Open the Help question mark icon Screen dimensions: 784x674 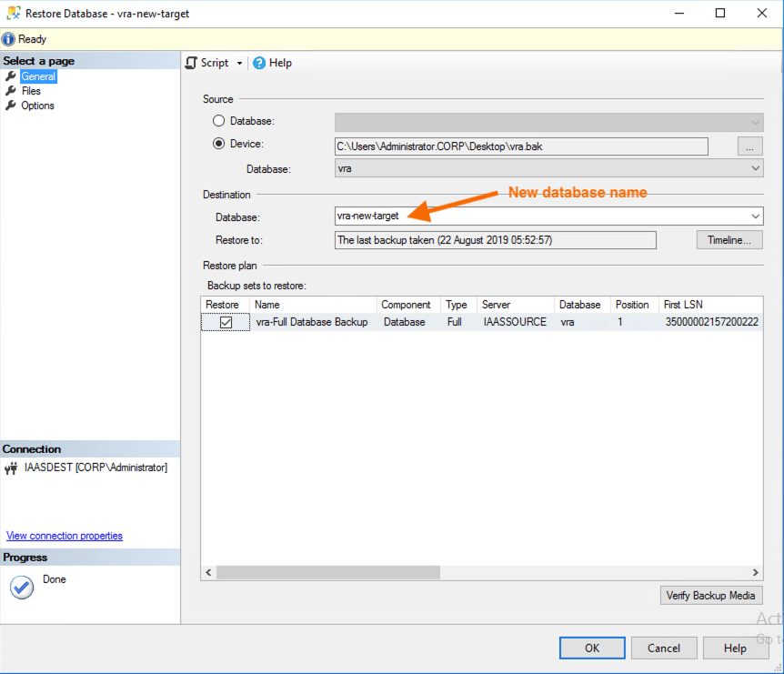click(x=259, y=63)
